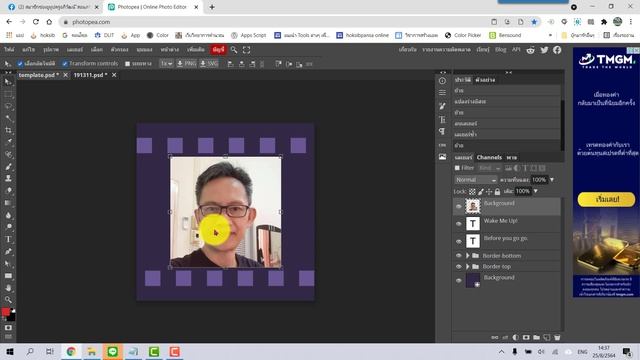Open Photopea's Twitter icon link
The height and width of the screenshot is (360, 640).
[x=544, y=50]
